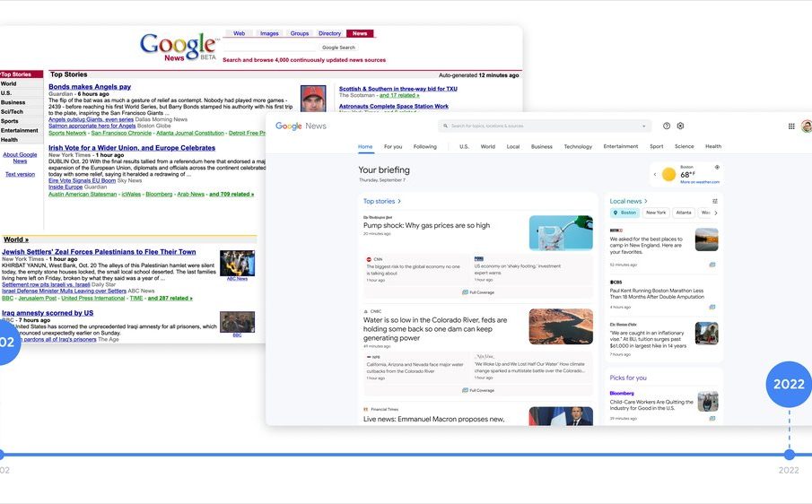Open the Colorado River aerial thumbnail

tap(561, 326)
